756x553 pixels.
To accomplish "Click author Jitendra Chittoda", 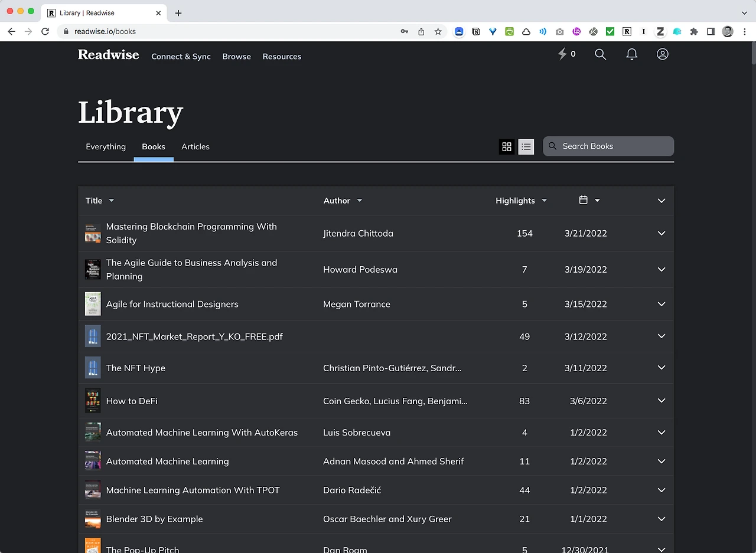I will point(358,233).
